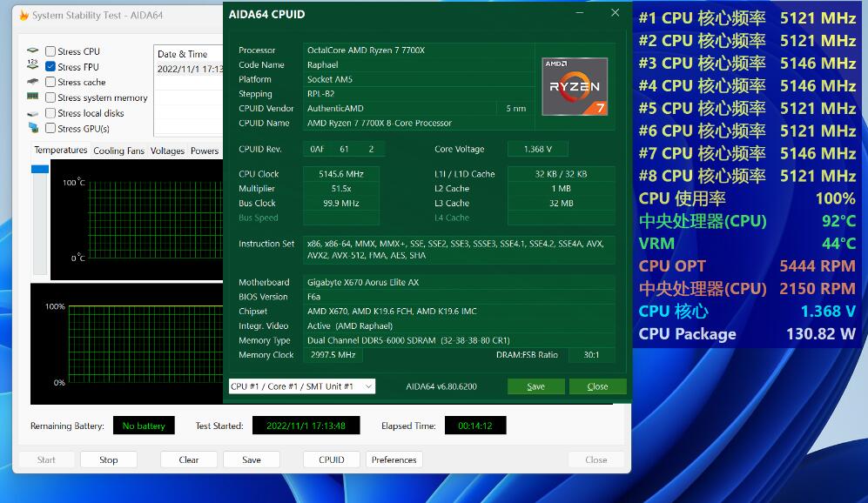The width and height of the screenshot is (868, 503).
Task: Click the Test Started value 2022/11/1 17:13:48
Action: coord(306,426)
